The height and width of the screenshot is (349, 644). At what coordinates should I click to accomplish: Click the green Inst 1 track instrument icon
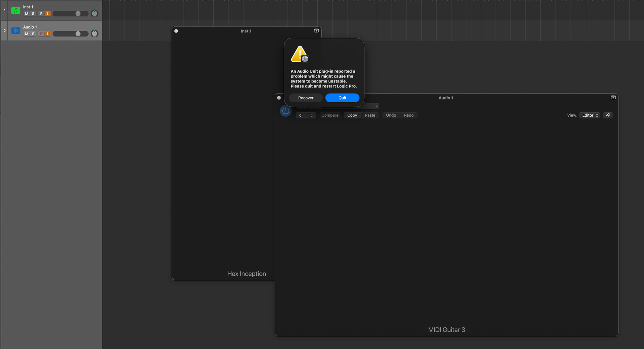(16, 10)
